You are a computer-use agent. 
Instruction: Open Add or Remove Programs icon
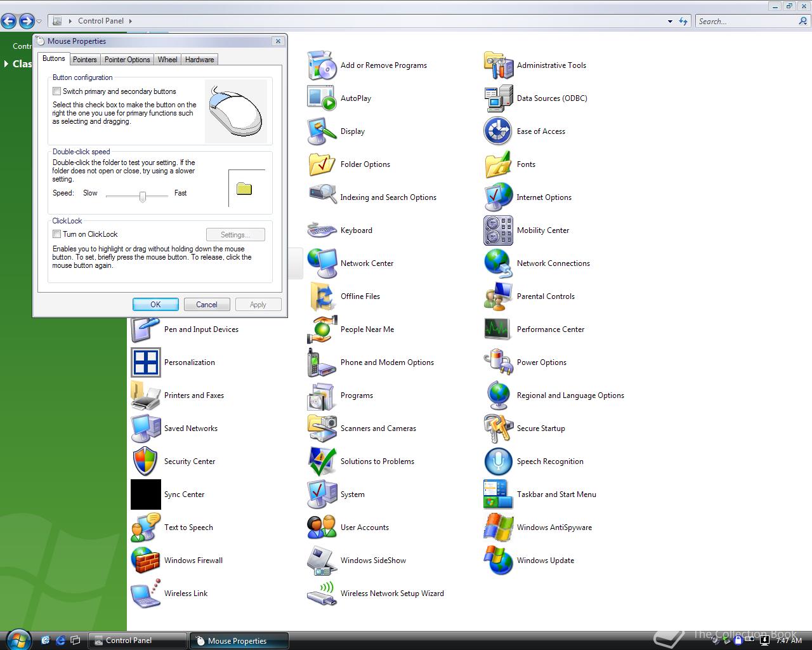click(x=322, y=65)
